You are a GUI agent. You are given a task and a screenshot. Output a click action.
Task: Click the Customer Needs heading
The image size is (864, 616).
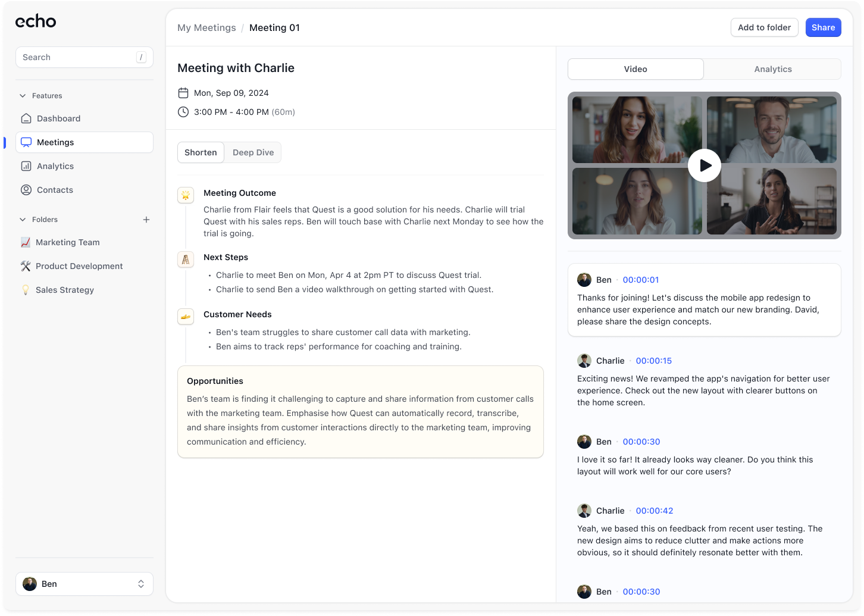point(237,314)
